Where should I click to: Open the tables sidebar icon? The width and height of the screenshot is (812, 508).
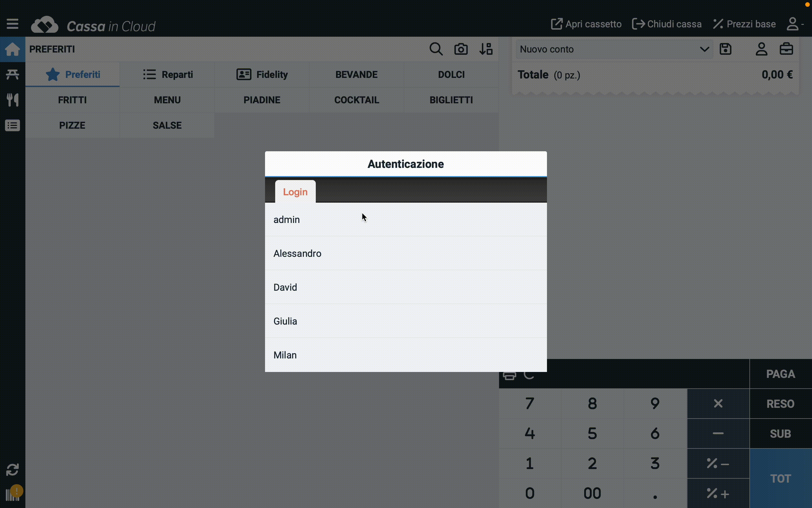(12, 74)
